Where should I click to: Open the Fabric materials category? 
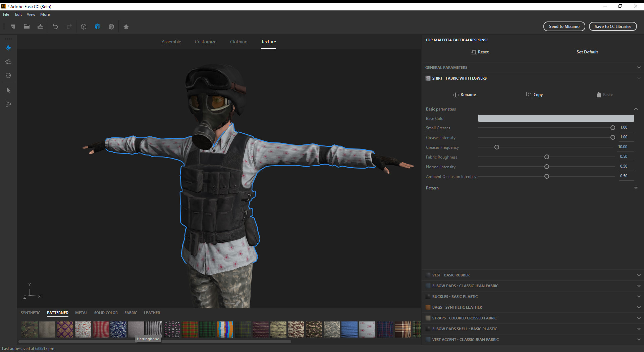[131, 313]
